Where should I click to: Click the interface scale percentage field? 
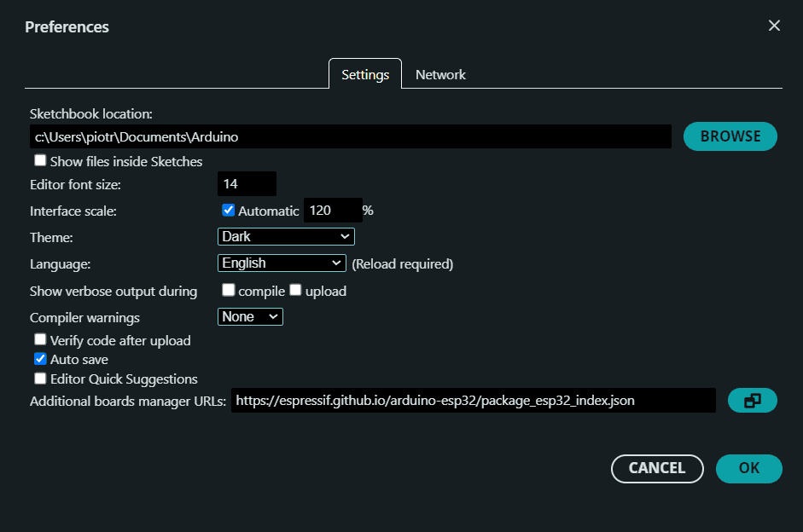[x=331, y=211]
